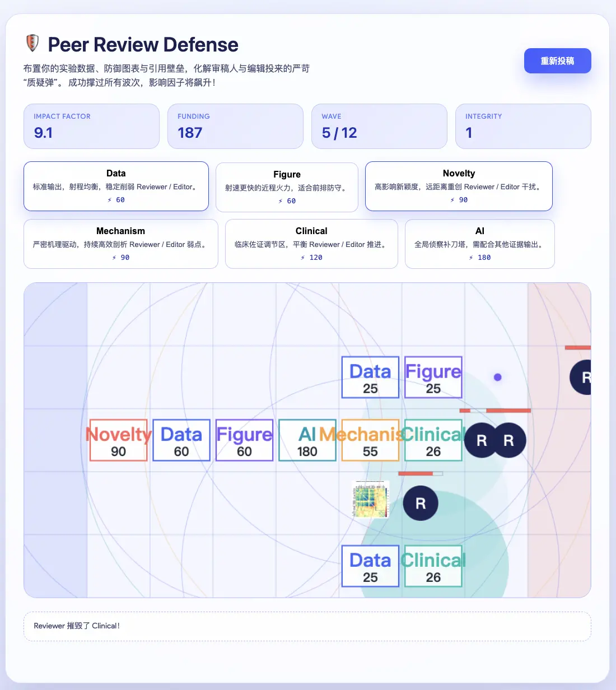The image size is (616, 690).
Task: Click the Impact Factor stat card
Action: (x=91, y=126)
